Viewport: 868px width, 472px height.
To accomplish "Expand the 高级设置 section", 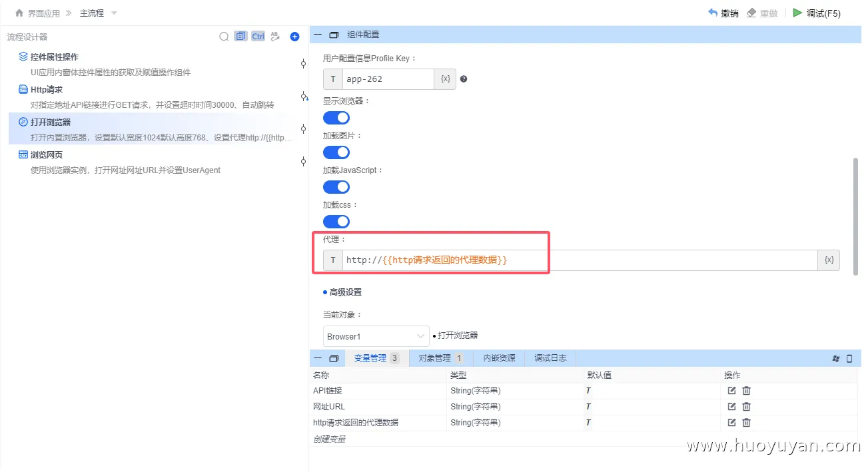I will (342, 292).
